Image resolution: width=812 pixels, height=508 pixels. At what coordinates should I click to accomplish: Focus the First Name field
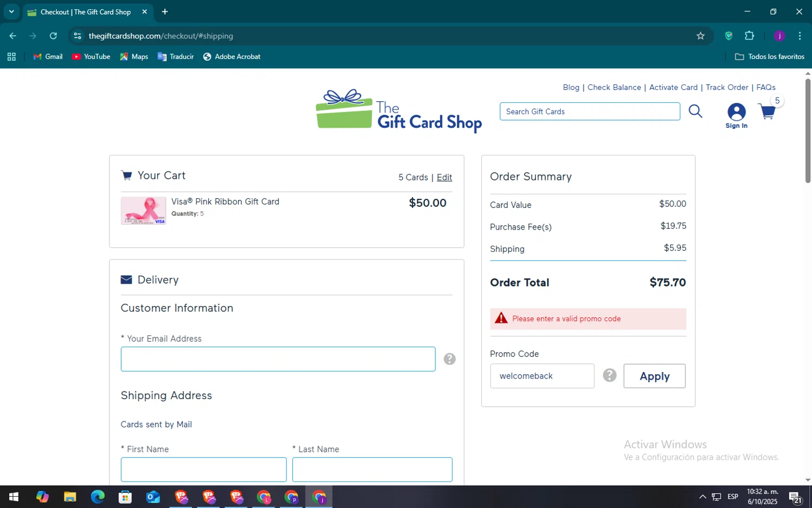(204, 470)
